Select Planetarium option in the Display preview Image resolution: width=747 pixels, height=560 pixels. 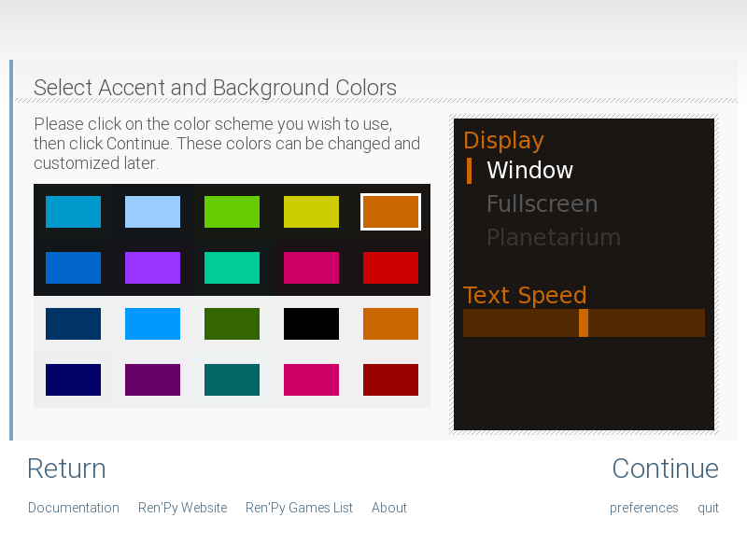(554, 237)
